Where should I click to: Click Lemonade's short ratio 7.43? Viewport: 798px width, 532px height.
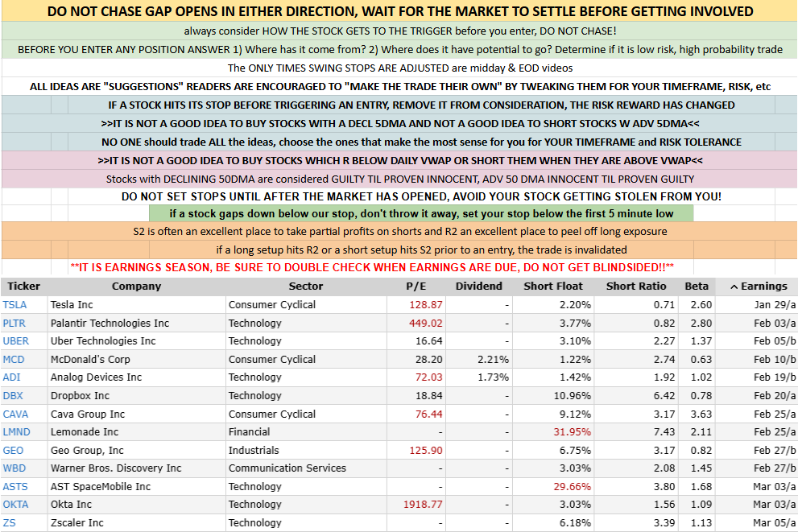(x=664, y=432)
